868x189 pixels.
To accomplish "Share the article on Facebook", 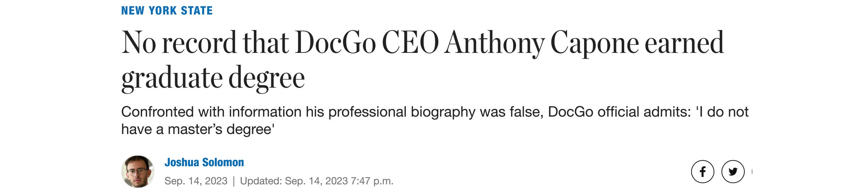I will point(702,172).
